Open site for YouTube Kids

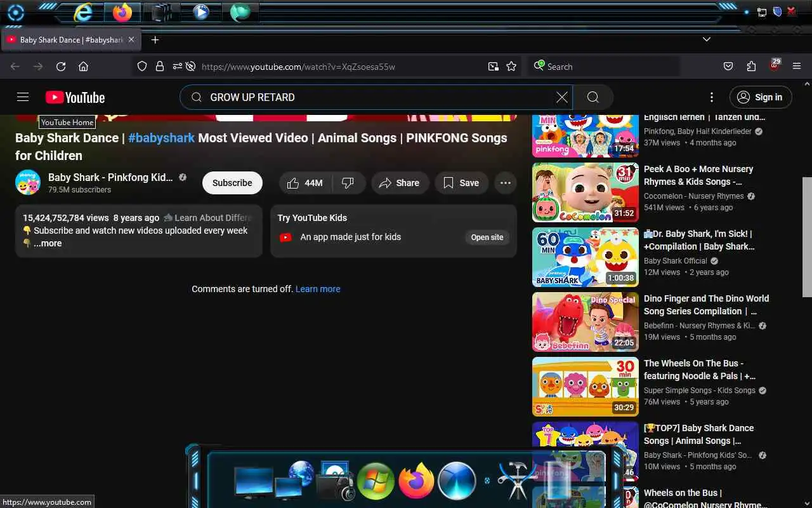(487, 237)
